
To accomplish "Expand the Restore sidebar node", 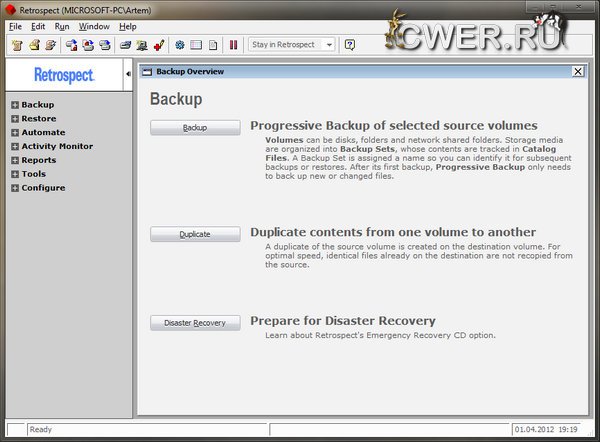I will coord(15,119).
